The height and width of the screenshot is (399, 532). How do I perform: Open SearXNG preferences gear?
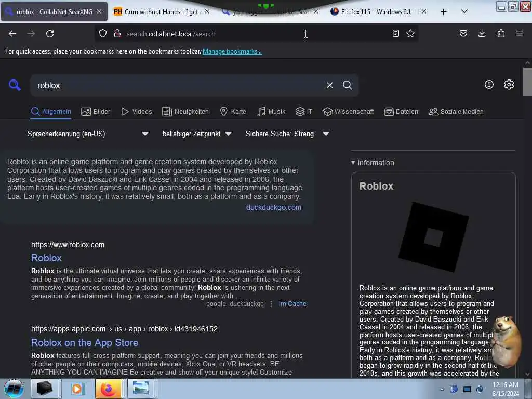click(509, 85)
